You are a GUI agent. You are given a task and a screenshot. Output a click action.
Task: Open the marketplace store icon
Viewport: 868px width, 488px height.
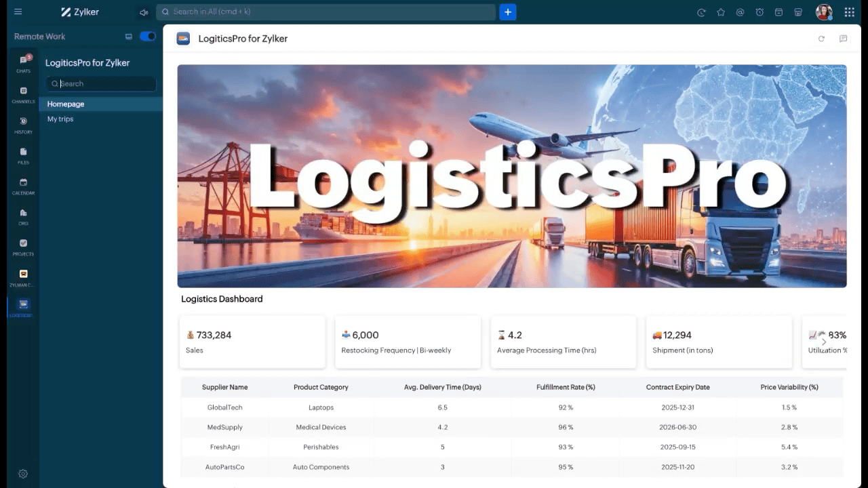pos(798,12)
